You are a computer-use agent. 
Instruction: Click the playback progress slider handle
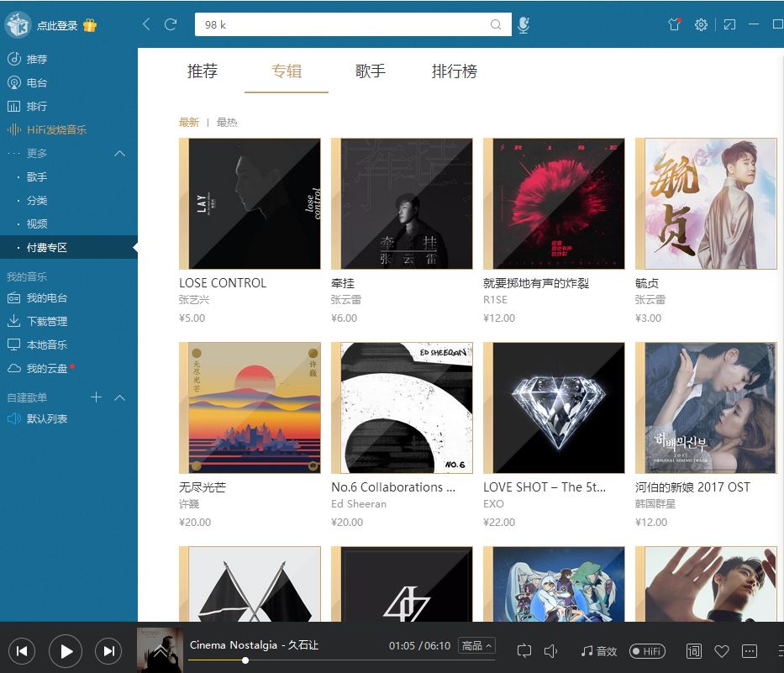[x=245, y=660]
